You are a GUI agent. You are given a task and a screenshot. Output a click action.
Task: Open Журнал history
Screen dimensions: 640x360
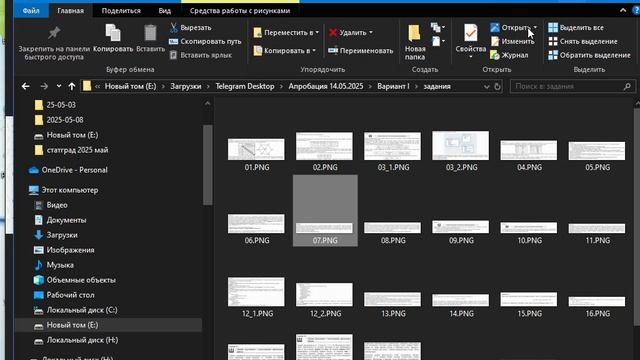click(509, 55)
